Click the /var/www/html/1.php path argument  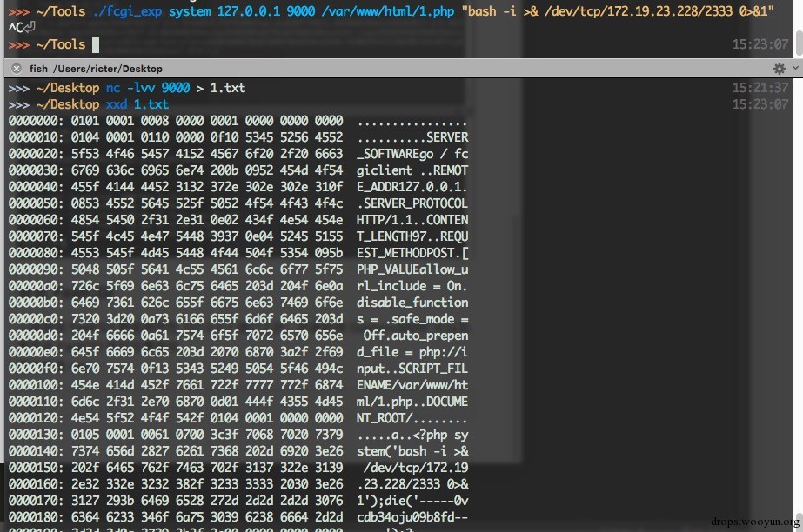tap(388, 10)
